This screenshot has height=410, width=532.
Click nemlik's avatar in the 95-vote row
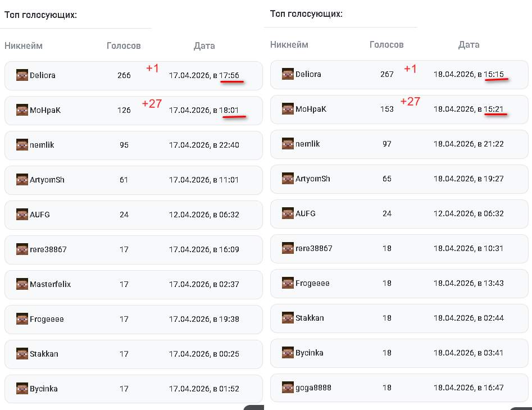click(x=22, y=145)
